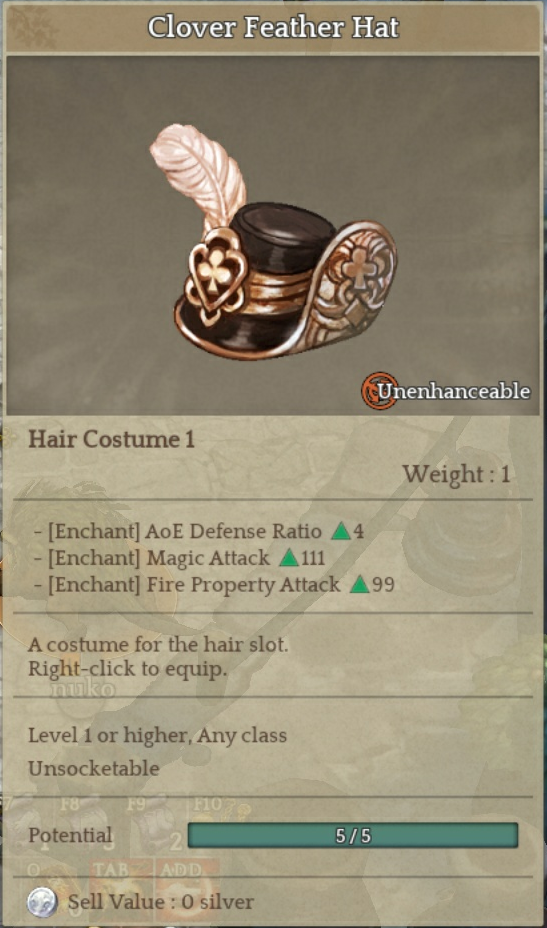Click the orange Unenhanceable icon

tap(379, 391)
